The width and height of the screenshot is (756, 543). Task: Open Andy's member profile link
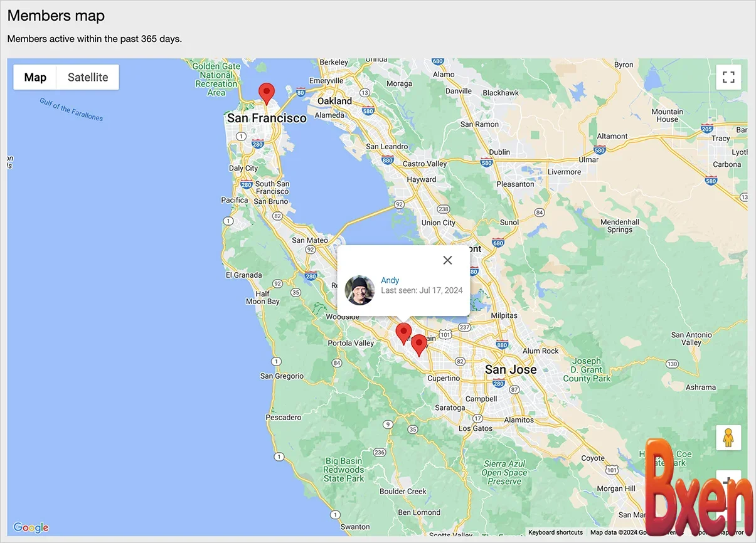click(x=390, y=280)
